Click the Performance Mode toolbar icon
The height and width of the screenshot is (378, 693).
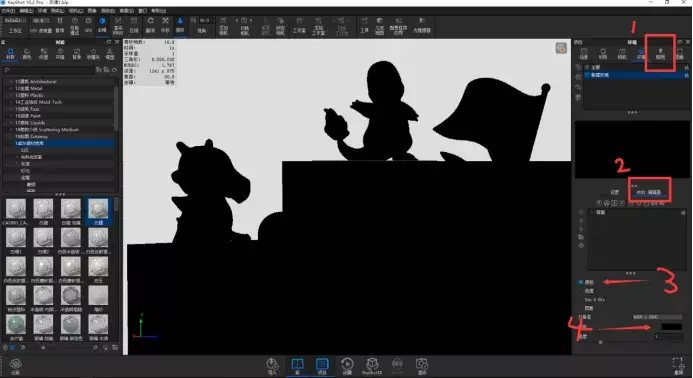[74, 24]
